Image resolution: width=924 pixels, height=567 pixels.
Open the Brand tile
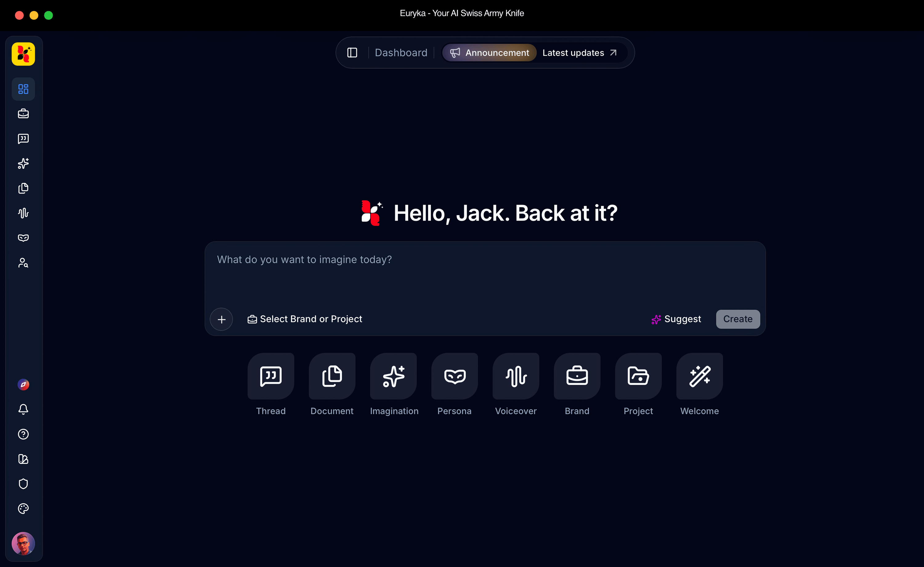pos(577,376)
